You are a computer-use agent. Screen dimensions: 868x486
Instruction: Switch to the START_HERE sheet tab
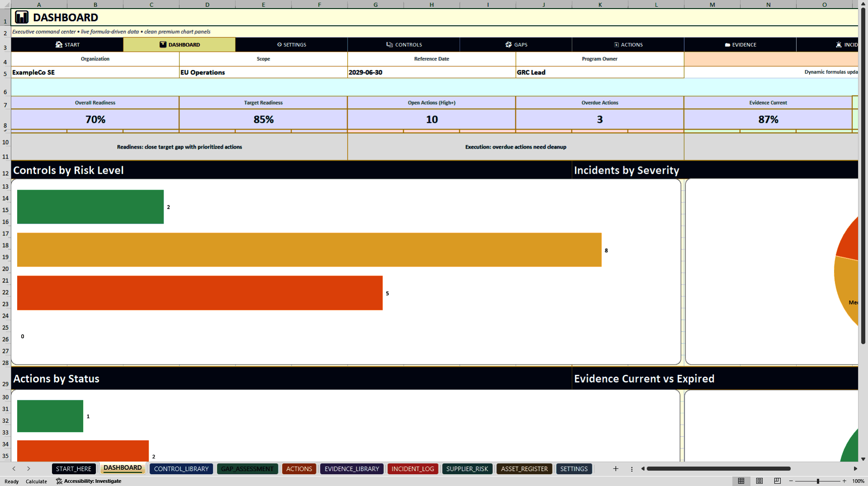(74, 469)
